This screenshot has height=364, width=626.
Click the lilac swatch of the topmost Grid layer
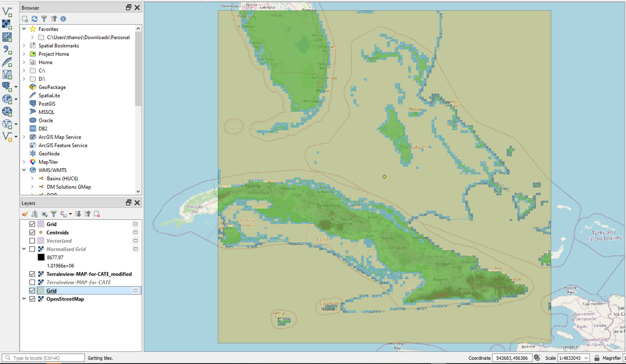click(x=41, y=224)
